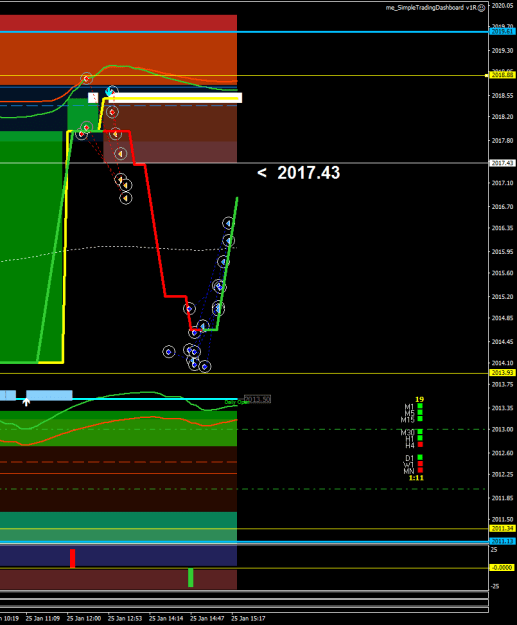Click the yellow 1:11 candle timer

416,478
